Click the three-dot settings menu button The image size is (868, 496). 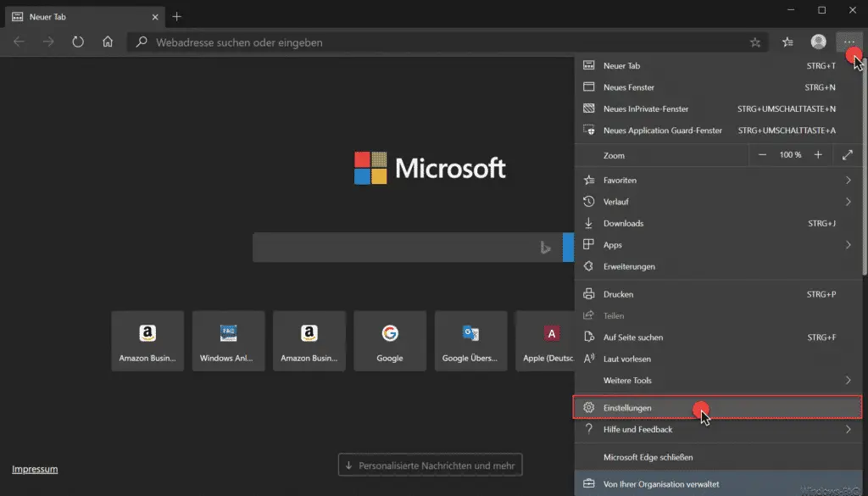849,42
